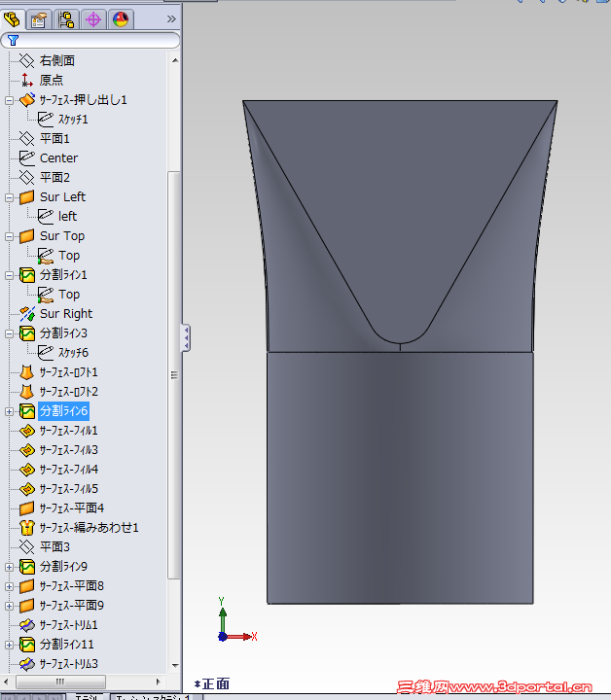Collapse the 分割ライン1 feature
The height and width of the screenshot is (700, 611).
(9, 275)
